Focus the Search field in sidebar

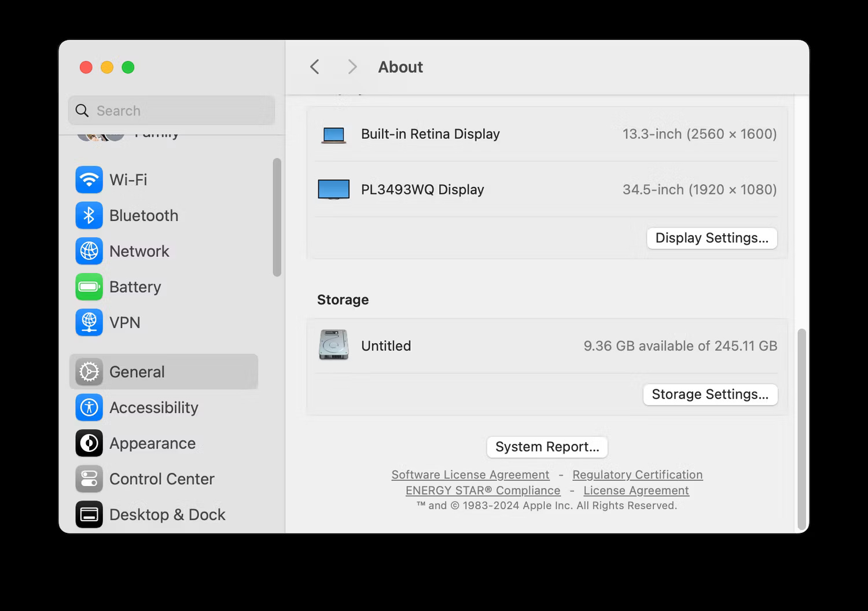coord(172,111)
